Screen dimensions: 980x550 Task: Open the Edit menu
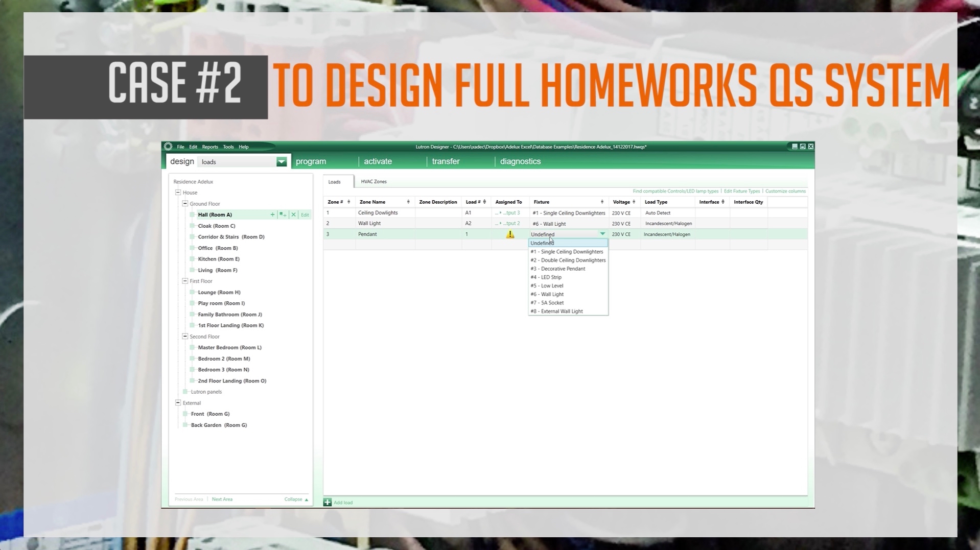pos(193,147)
